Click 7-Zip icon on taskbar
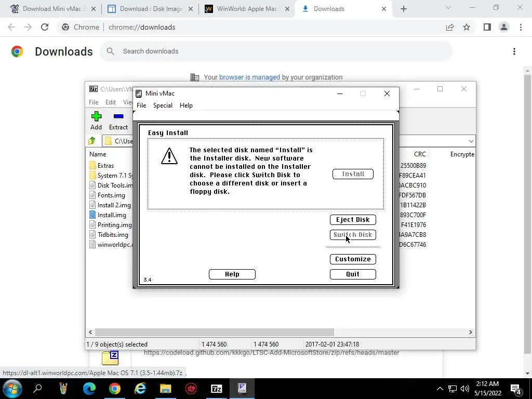 pyautogui.click(x=217, y=389)
